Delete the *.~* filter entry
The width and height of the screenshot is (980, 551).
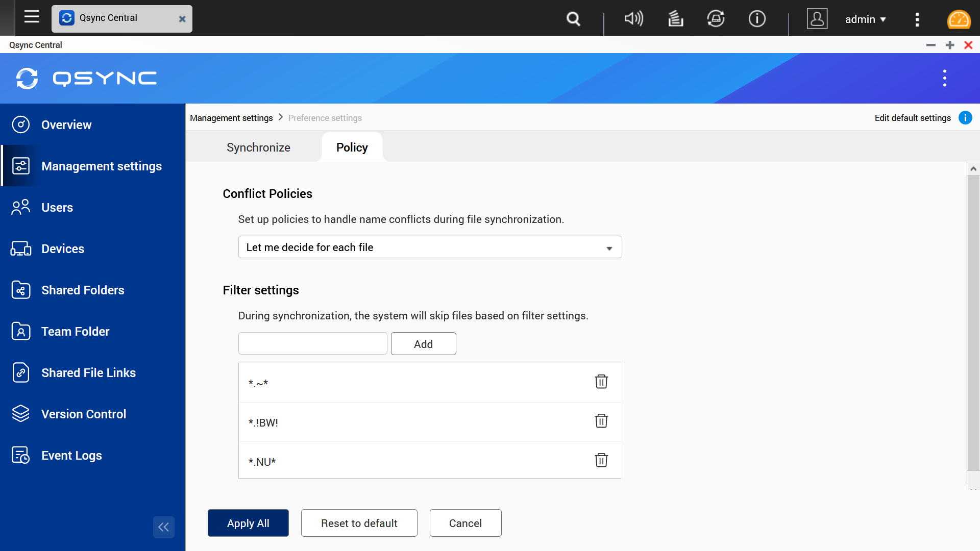coord(601,382)
